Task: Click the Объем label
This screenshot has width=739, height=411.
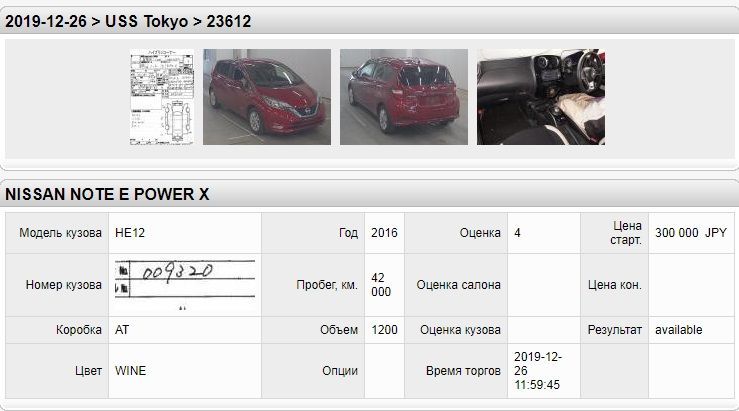Action: 339,330
